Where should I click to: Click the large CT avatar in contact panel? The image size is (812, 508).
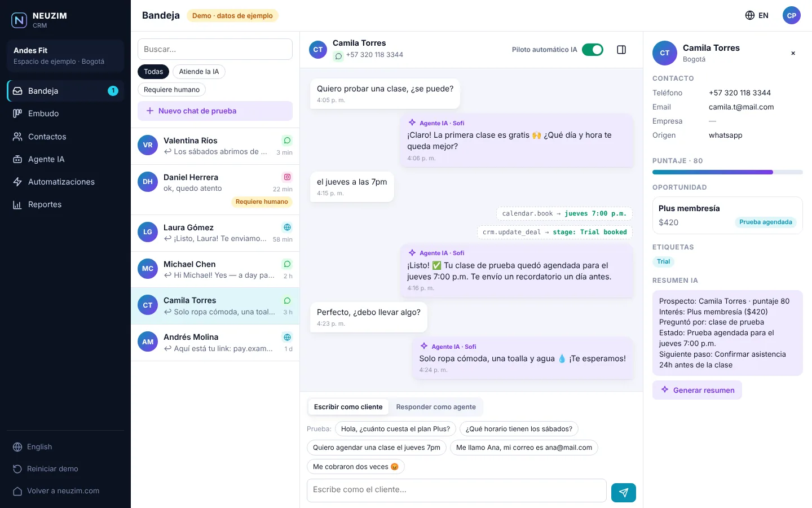pos(665,53)
